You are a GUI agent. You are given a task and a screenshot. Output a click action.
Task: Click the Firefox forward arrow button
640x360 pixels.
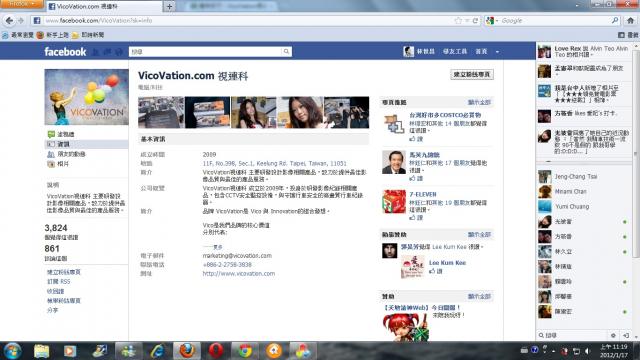21,20
